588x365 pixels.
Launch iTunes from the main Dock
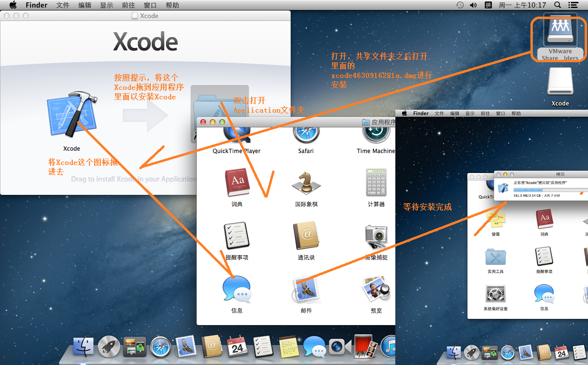pyautogui.click(x=389, y=347)
